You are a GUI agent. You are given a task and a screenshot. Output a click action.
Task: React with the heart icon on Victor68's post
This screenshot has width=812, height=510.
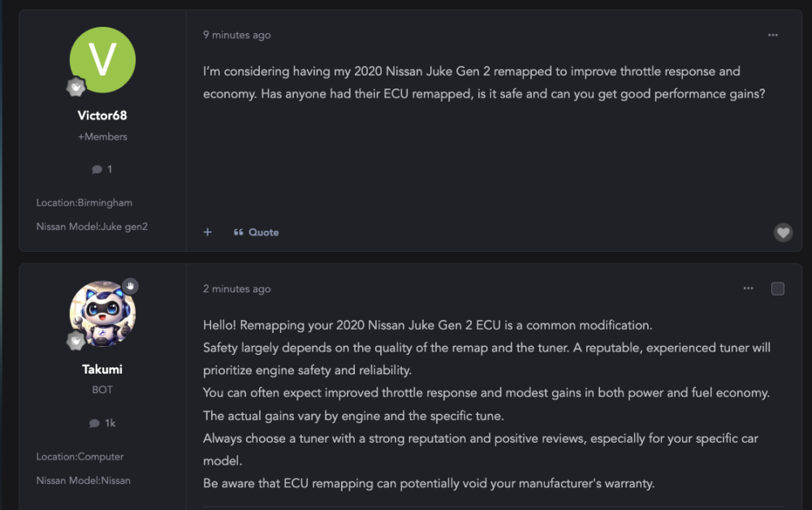783,233
